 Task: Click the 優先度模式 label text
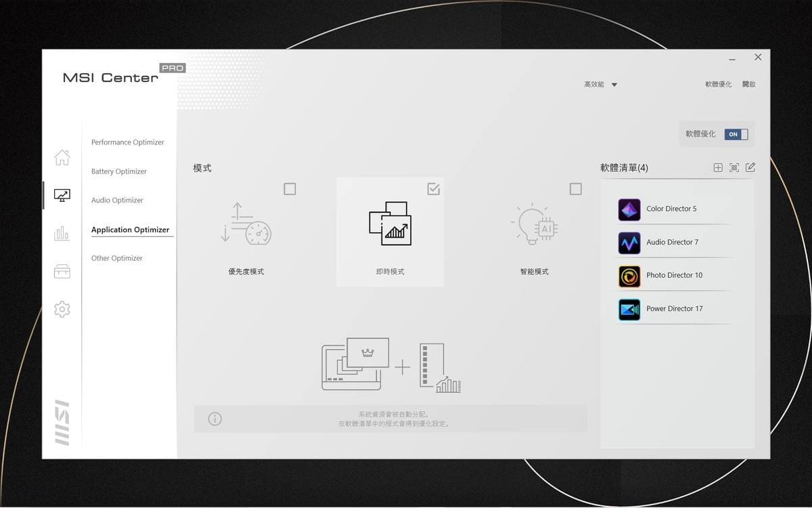click(246, 272)
